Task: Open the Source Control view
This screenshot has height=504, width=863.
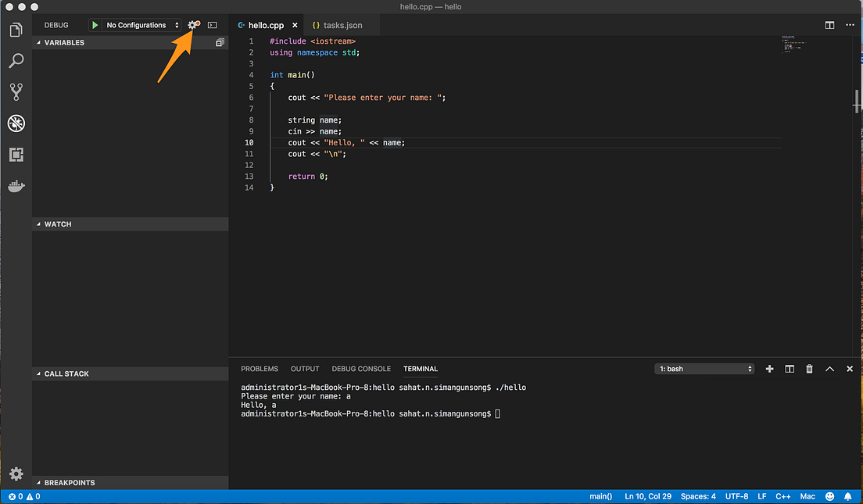Action: (x=16, y=91)
